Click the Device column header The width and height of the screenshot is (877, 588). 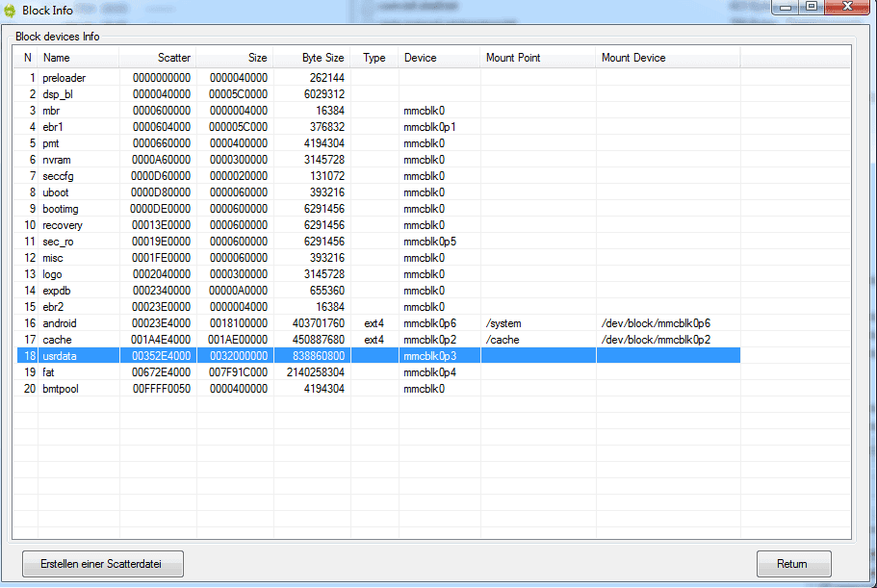pyautogui.click(x=439, y=58)
